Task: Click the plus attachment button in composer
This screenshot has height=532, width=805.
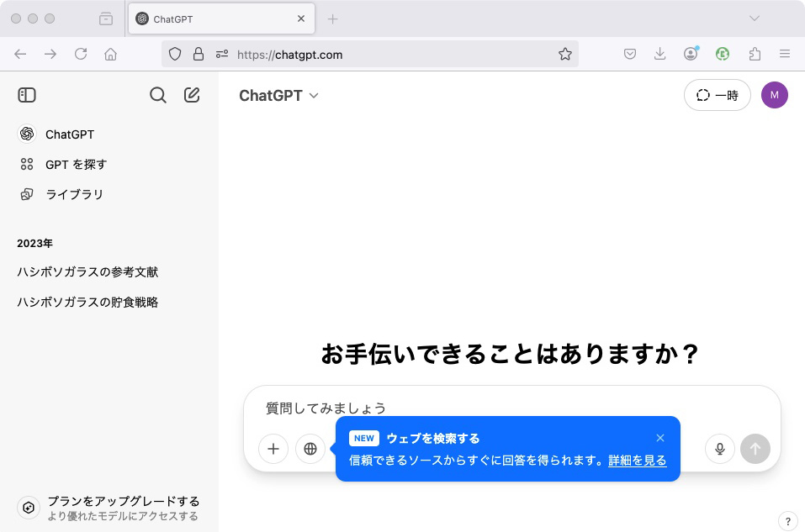Action: [273, 449]
